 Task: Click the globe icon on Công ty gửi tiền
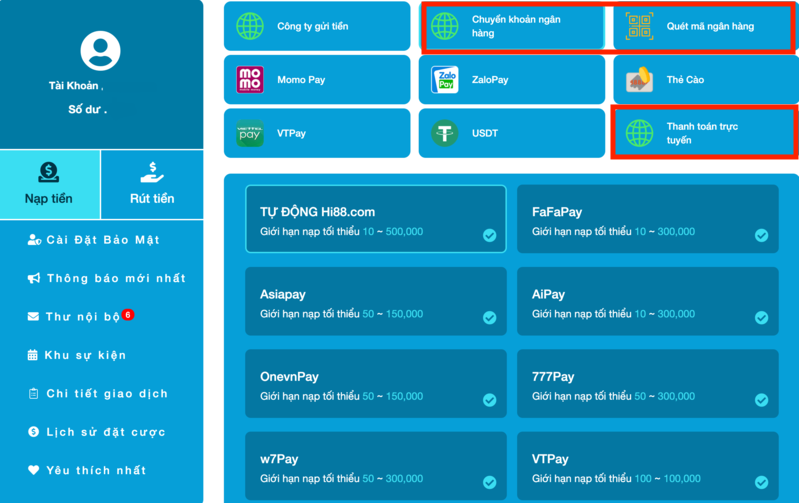point(250,26)
